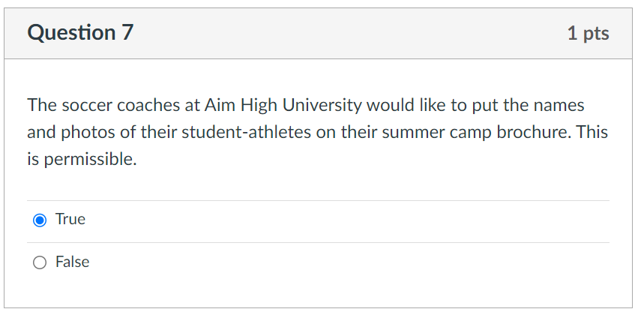Click blank space in the False answer row
This screenshot has height=318, width=644.
337,262
